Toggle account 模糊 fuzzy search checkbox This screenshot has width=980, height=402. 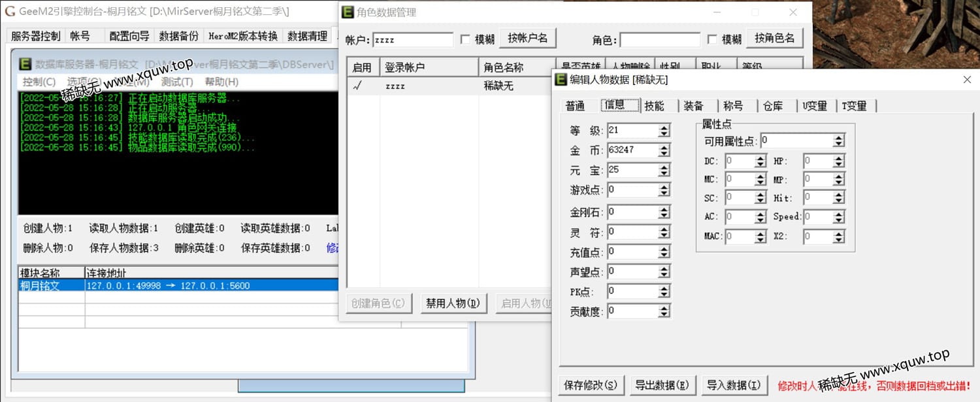point(465,39)
